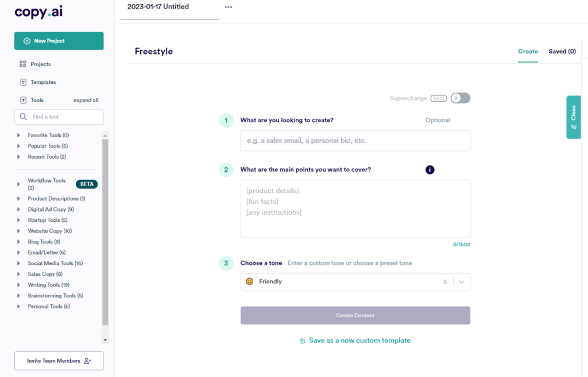
Task: Click the tool list scrollbar
Action: click(105, 230)
